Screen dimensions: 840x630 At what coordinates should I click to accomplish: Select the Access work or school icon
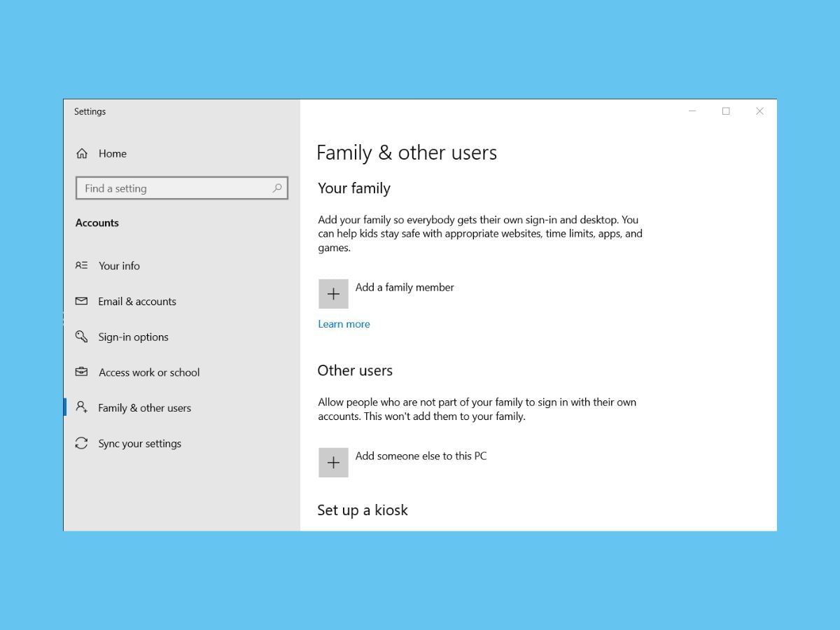point(82,372)
